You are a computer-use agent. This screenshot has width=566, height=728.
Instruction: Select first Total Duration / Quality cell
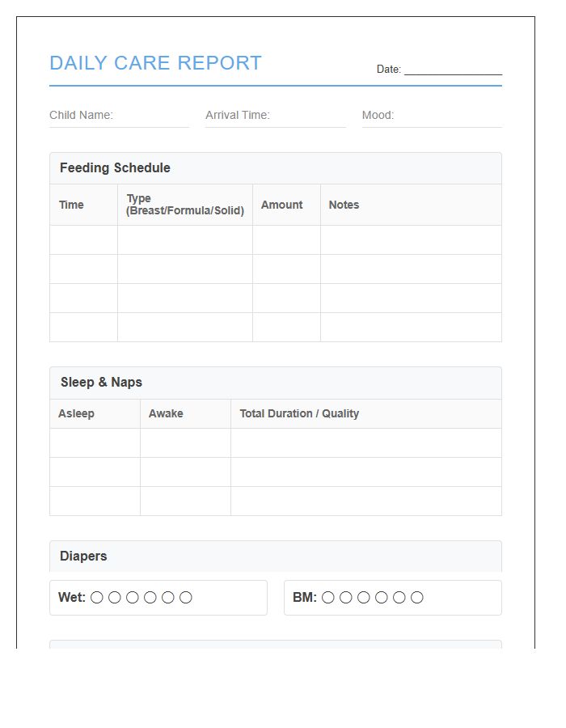tap(365, 443)
